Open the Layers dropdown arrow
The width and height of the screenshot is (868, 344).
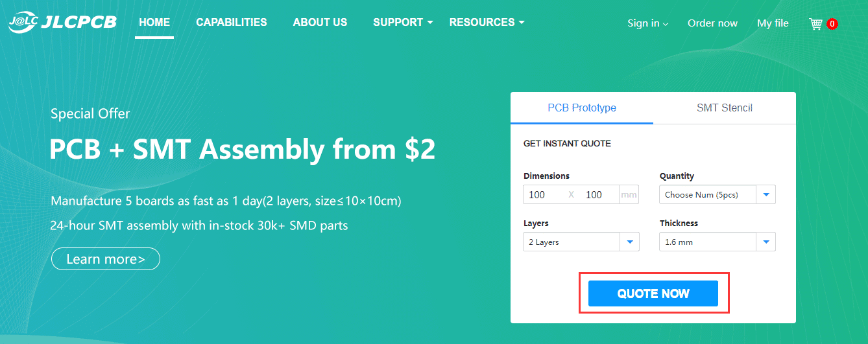pos(630,242)
